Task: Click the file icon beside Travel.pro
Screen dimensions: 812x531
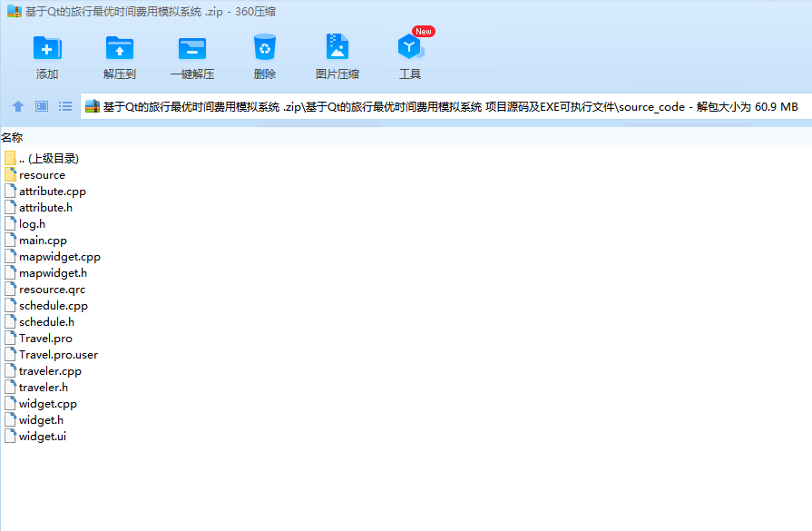Action: tap(10, 338)
